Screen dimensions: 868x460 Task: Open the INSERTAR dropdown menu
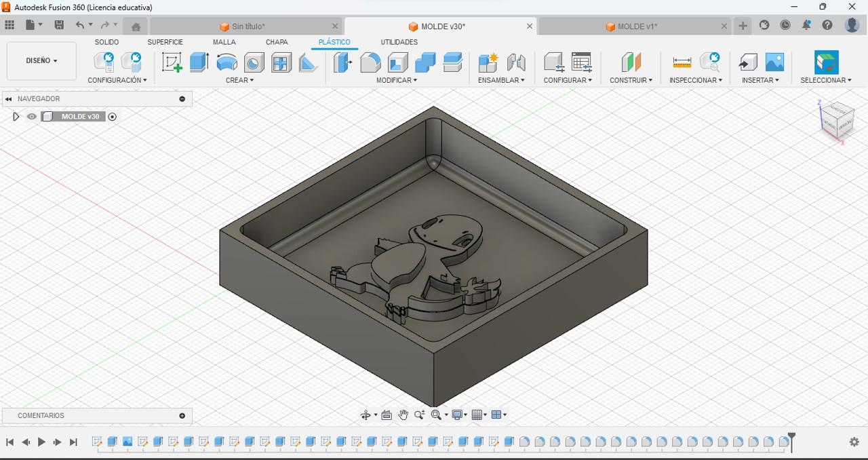click(x=760, y=80)
